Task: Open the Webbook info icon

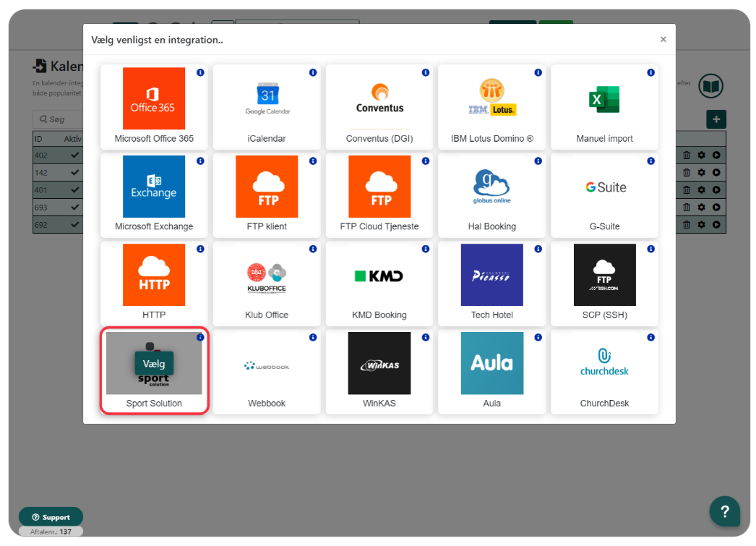Action: [313, 337]
